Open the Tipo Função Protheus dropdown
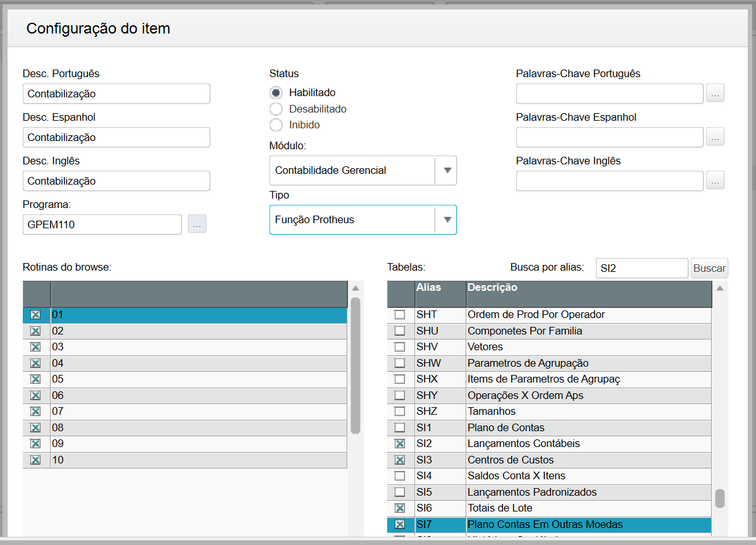 click(x=363, y=220)
